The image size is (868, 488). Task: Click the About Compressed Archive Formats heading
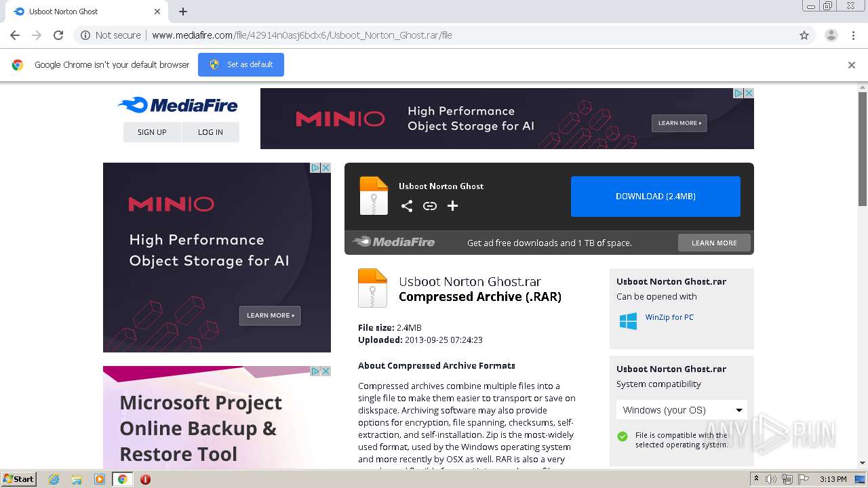[437, 365]
